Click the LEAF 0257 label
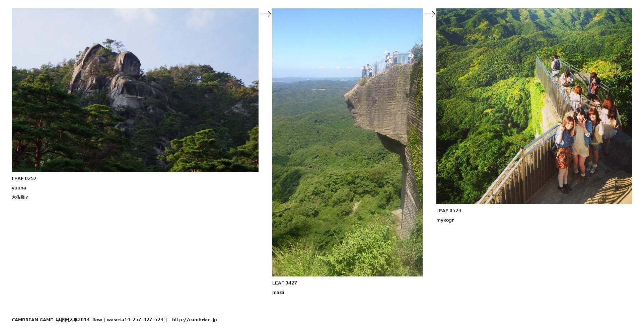 24,178
